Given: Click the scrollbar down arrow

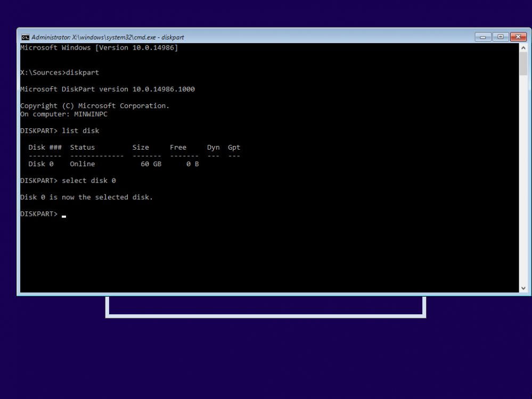Looking at the screenshot, I should [x=523, y=288].
